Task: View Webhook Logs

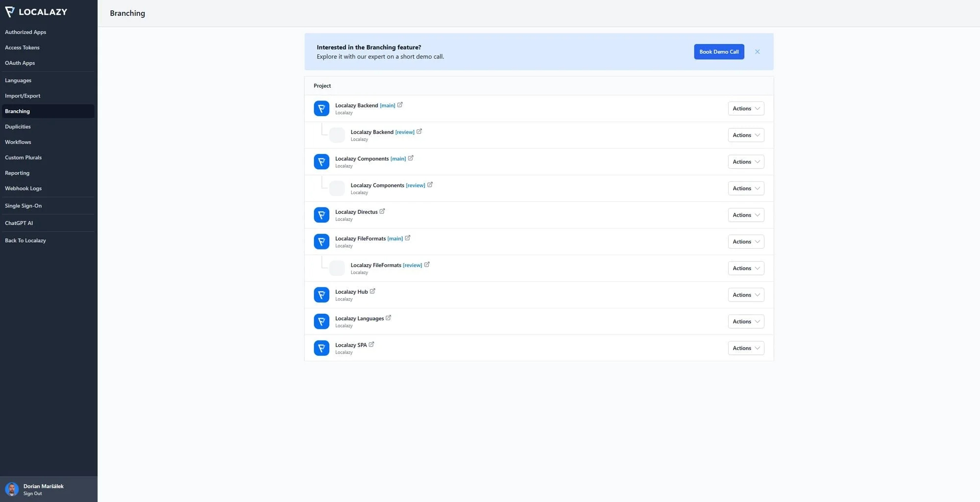Action: pyautogui.click(x=48, y=188)
